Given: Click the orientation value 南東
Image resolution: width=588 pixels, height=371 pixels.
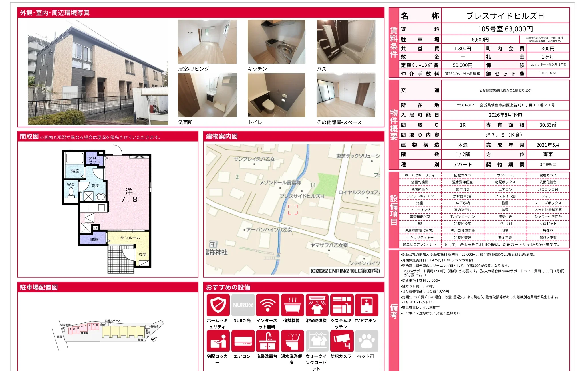Looking at the screenshot, I should tap(548, 154).
